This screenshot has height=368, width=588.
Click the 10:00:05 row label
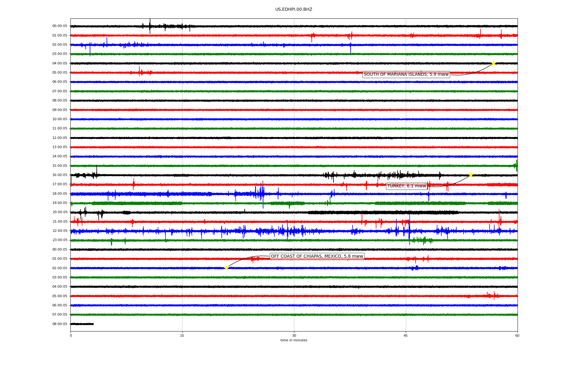tap(60, 119)
